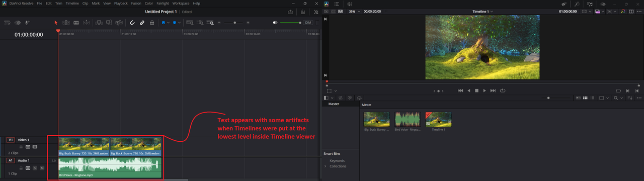Toggle the Linked Selection chain icon
The image size is (644, 181).
(x=142, y=23)
